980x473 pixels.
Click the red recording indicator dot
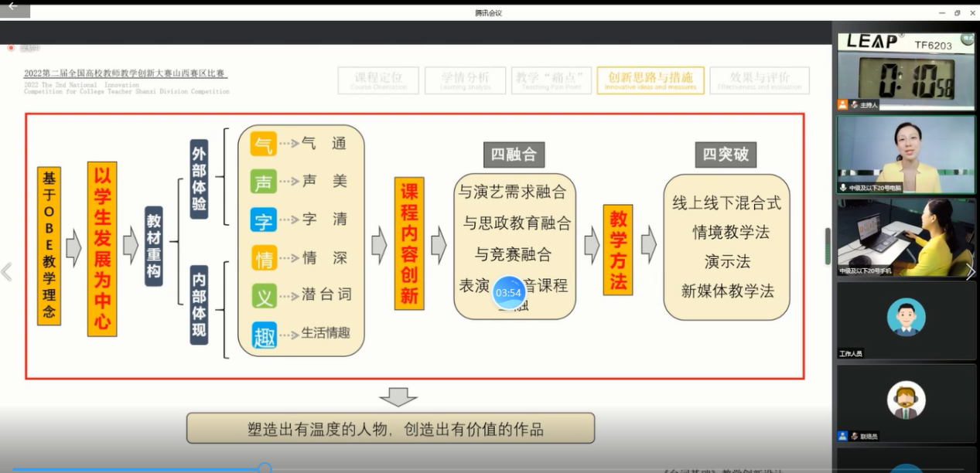point(11,48)
